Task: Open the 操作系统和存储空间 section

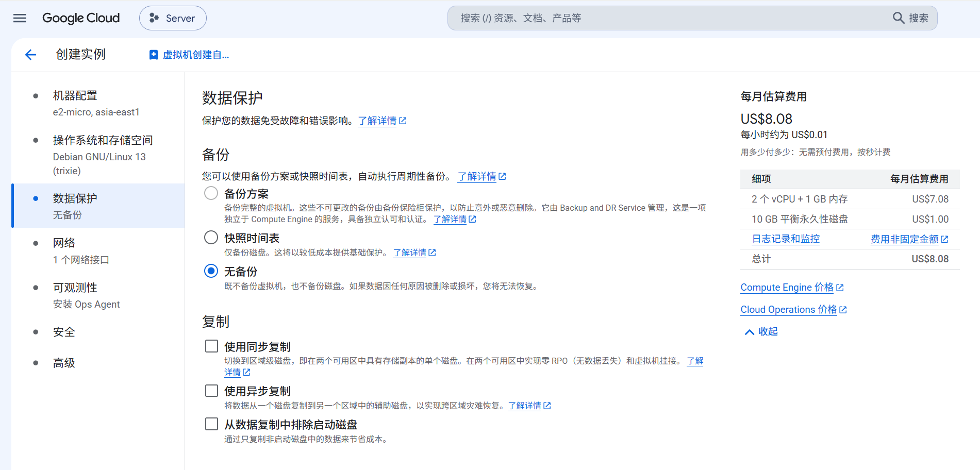Action: tap(98, 155)
